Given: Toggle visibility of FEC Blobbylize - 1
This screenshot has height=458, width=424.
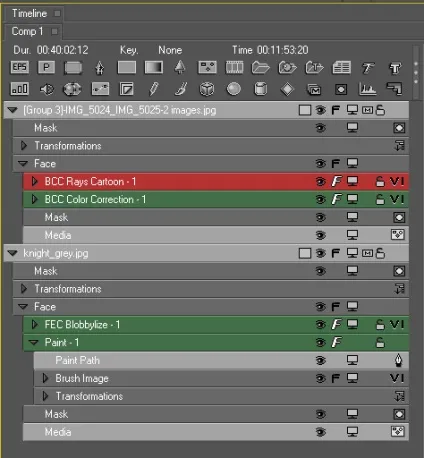Looking at the screenshot, I should (x=321, y=325).
